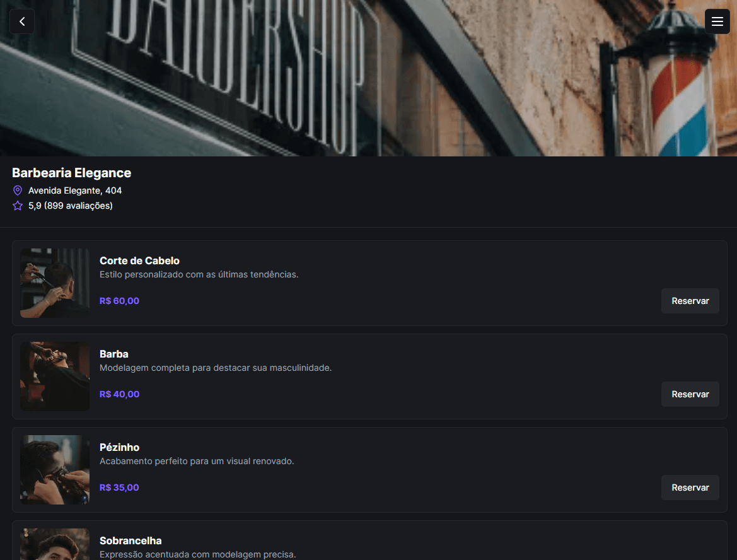Open the Pézinho service thumbnail
Image resolution: width=737 pixels, height=560 pixels.
tap(55, 470)
